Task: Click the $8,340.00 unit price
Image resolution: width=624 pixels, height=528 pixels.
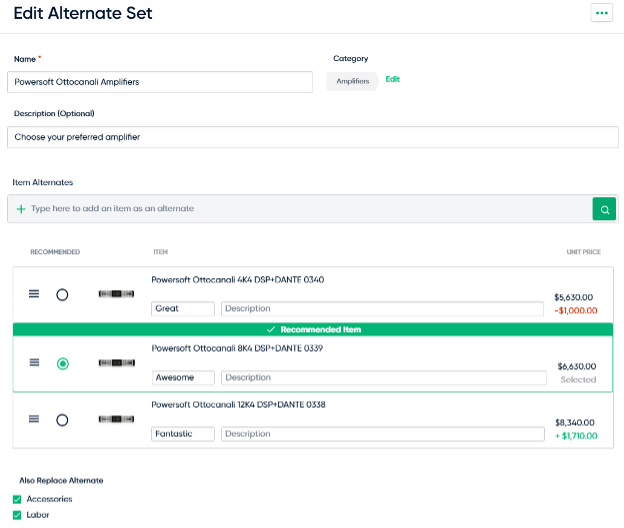Action: 575,423
